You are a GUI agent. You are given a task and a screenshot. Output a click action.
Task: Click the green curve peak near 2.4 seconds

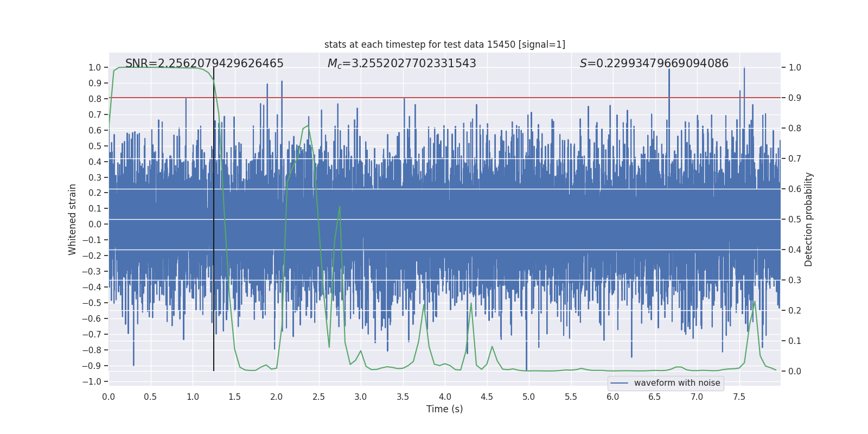[x=308, y=125]
